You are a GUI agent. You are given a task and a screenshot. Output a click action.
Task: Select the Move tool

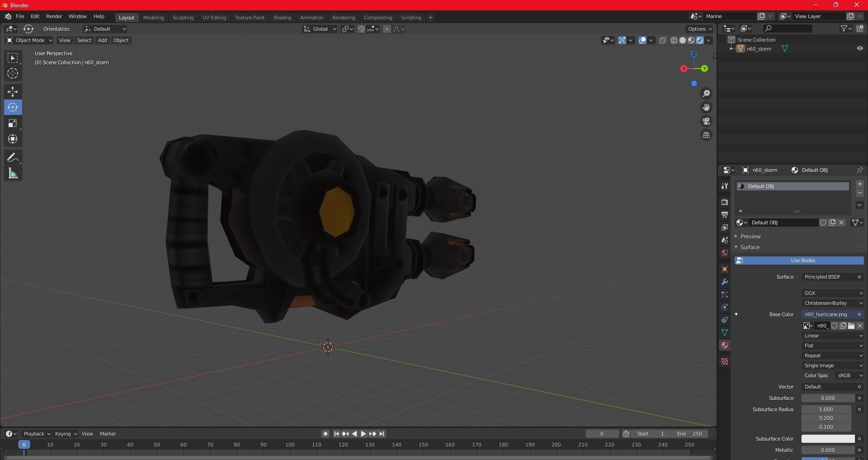13,92
